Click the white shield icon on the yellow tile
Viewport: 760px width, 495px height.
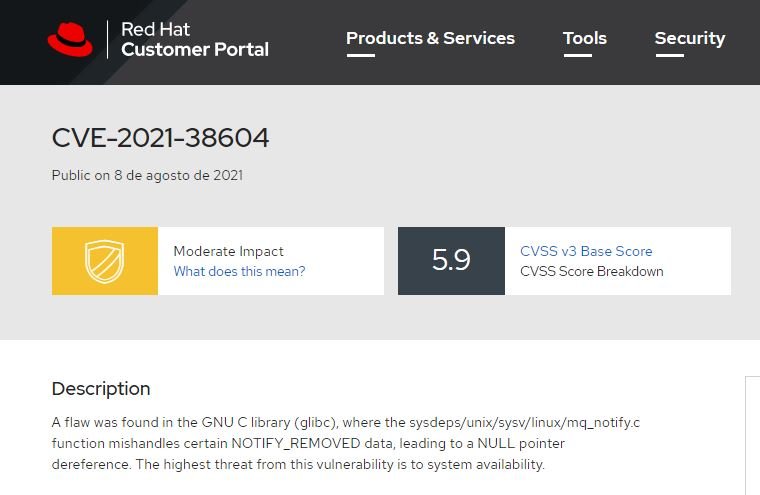click(105, 261)
